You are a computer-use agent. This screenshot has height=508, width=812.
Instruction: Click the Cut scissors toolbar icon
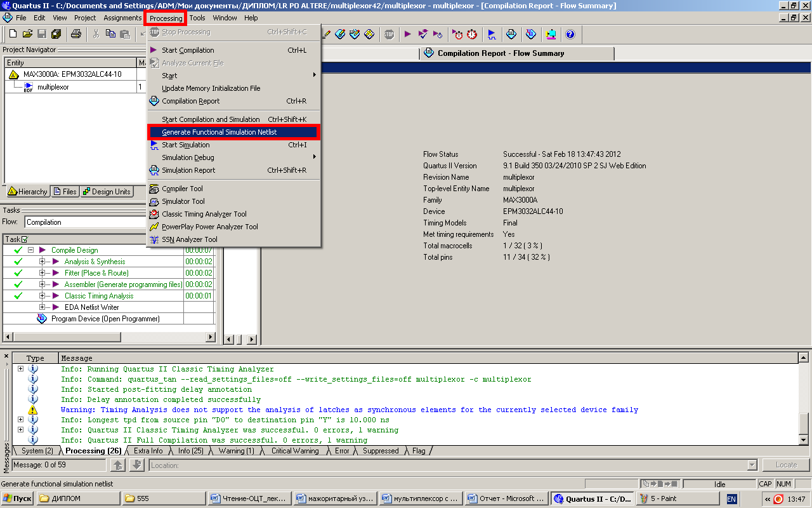[96, 34]
